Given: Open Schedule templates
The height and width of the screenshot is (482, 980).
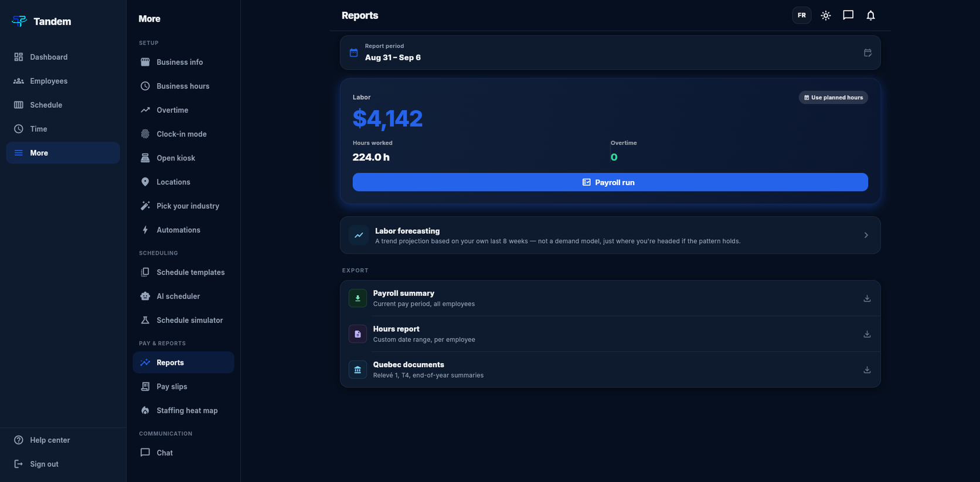Looking at the screenshot, I should tap(183, 272).
